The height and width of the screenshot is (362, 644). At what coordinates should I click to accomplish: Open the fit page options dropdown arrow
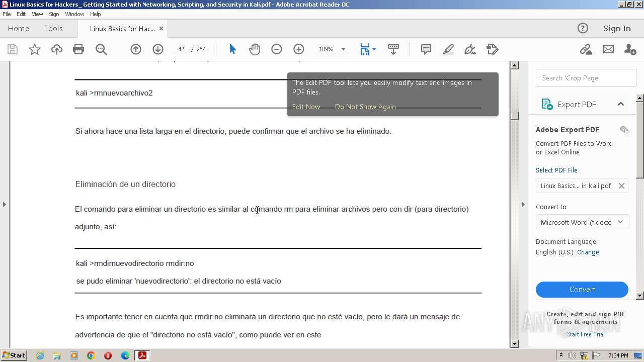point(374,49)
